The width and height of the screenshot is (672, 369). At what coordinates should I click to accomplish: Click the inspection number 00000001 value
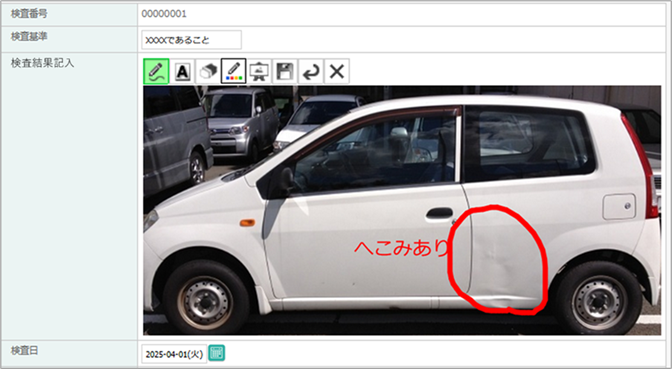tap(164, 14)
